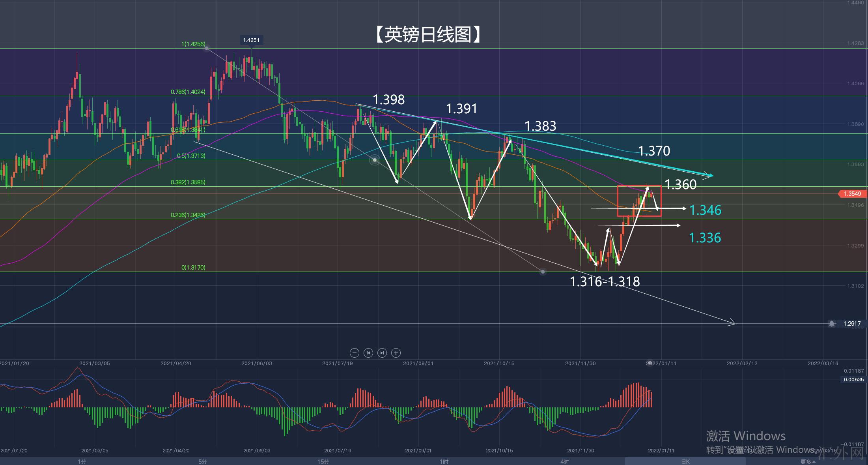Viewport: 868px width, 465px height.
Task: Jump to the earliest chart data
Action: (368, 353)
